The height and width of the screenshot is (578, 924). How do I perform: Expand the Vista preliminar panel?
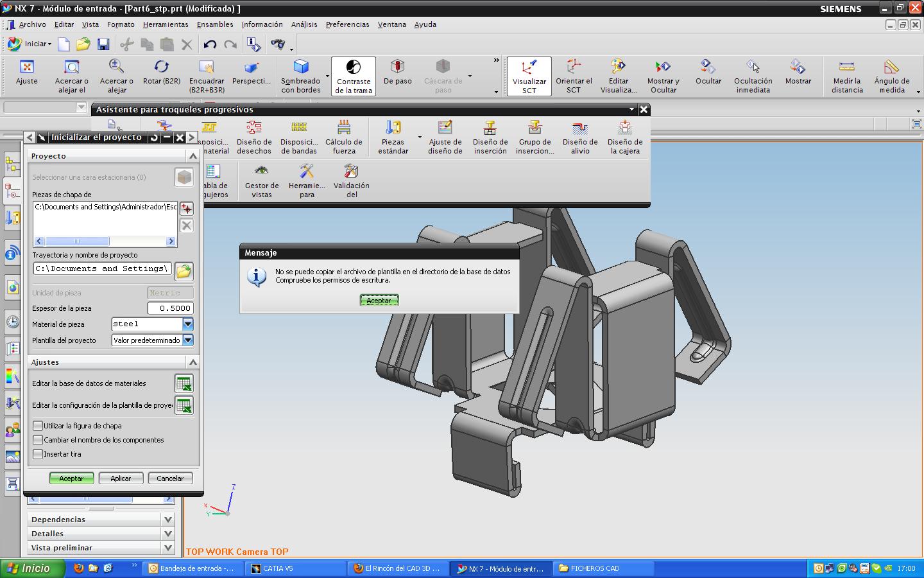168,548
